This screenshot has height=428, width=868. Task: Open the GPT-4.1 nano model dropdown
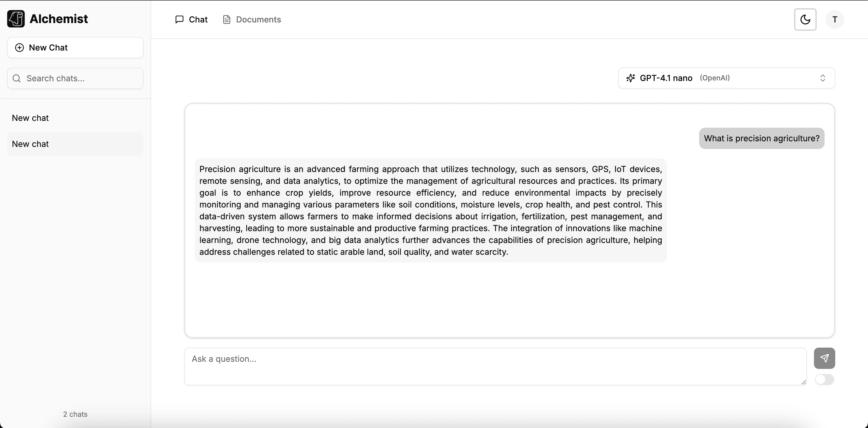coord(726,78)
